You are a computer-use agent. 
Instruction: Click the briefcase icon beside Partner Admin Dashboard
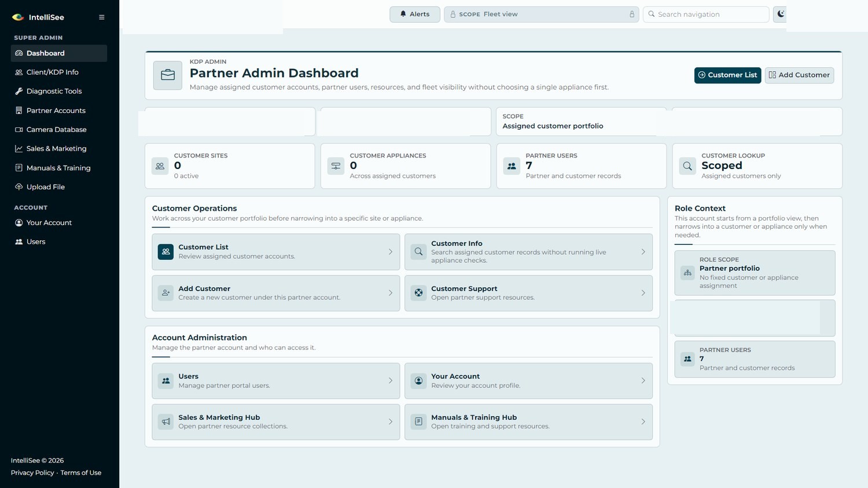168,75
